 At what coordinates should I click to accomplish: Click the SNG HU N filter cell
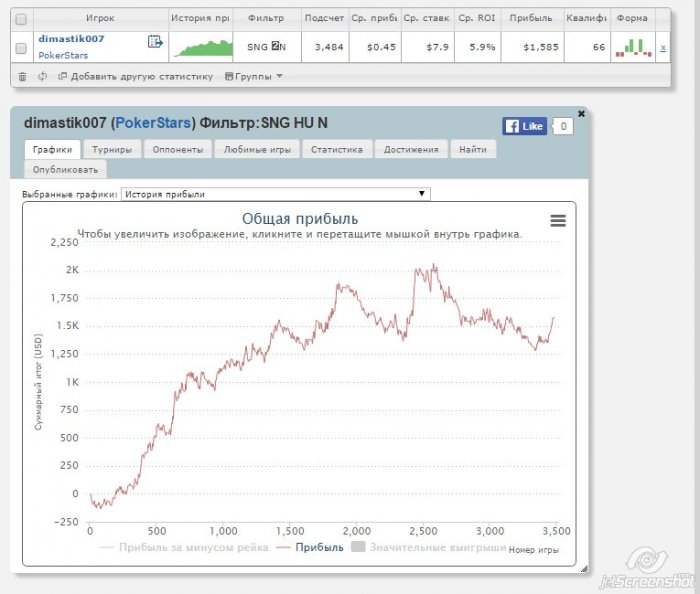[x=267, y=47]
